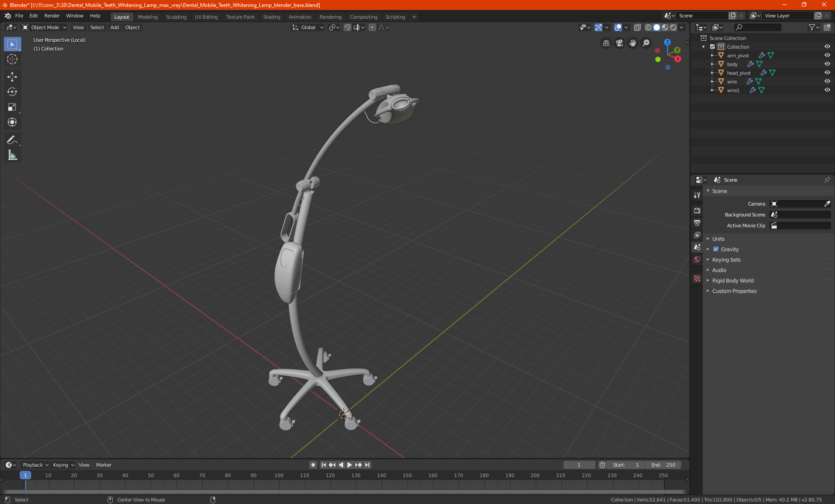
Task: Click the Marker menu in timeline
Action: pyautogui.click(x=104, y=465)
